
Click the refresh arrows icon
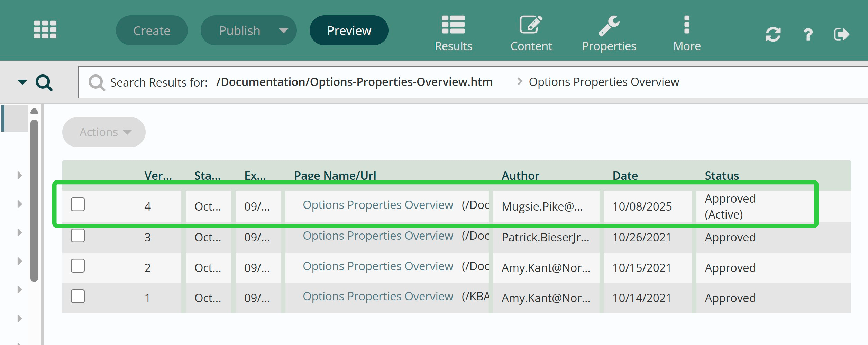pyautogui.click(x=773, y=34)
